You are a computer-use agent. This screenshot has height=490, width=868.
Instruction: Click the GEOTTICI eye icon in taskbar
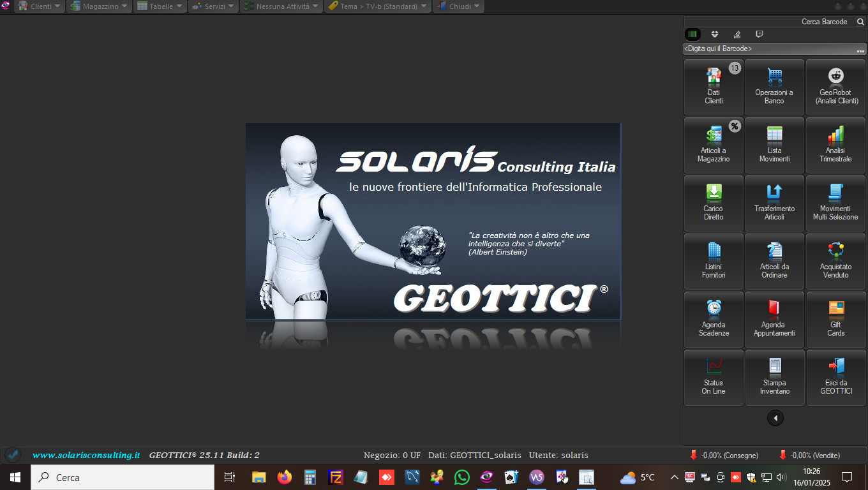pyautogui.click(x=487, y=477)
